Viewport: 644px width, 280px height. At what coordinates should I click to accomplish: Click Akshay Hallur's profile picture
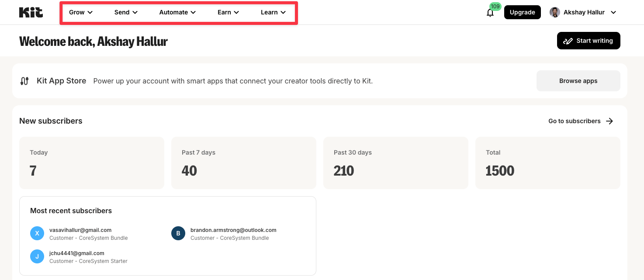coord(554,12)
